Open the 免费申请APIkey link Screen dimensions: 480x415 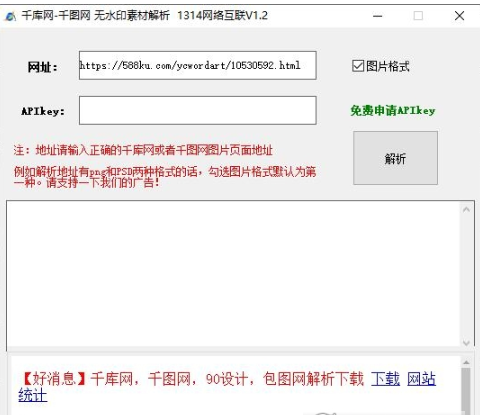[393, 110]
